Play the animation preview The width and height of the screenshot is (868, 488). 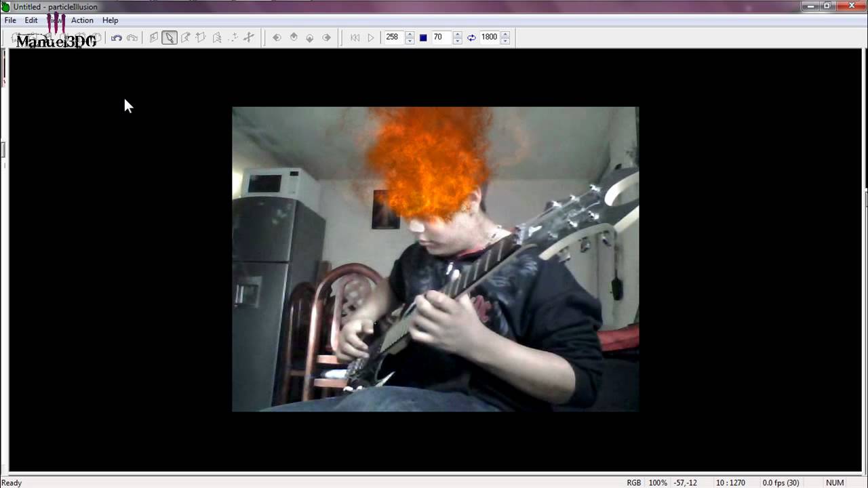click(x=370, y=38)
